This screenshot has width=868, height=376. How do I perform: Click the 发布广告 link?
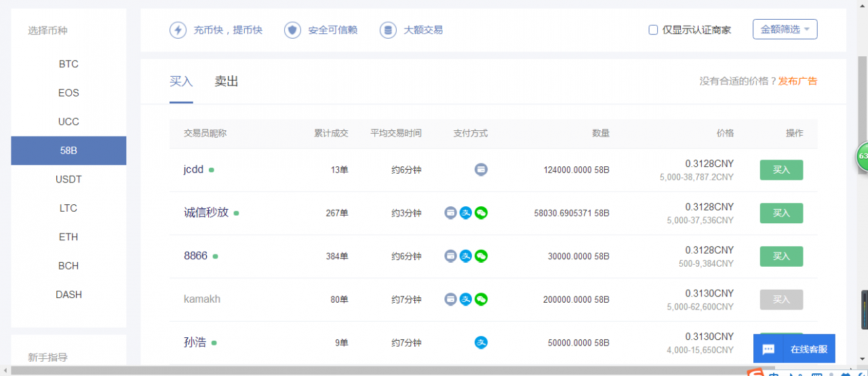(797, 81)
